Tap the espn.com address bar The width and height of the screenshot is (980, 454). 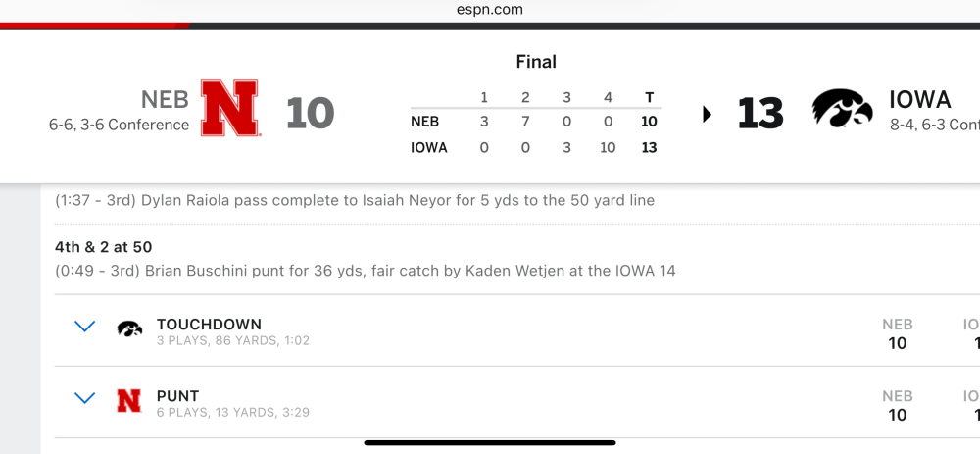(490, 10)
